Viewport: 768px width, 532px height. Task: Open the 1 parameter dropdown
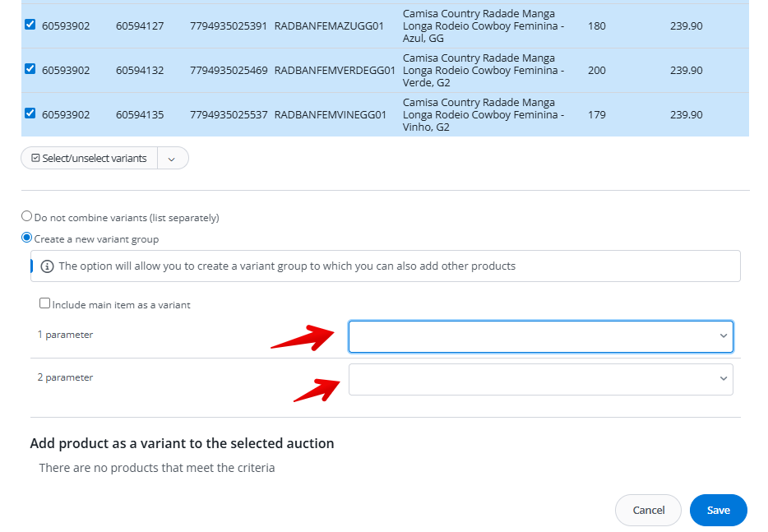pos(540,336)
